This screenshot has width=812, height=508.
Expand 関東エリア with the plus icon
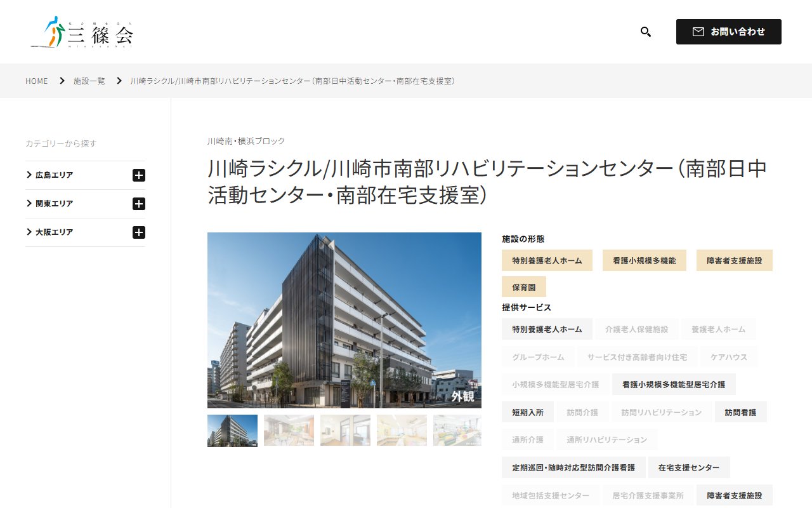coord(139,204)
